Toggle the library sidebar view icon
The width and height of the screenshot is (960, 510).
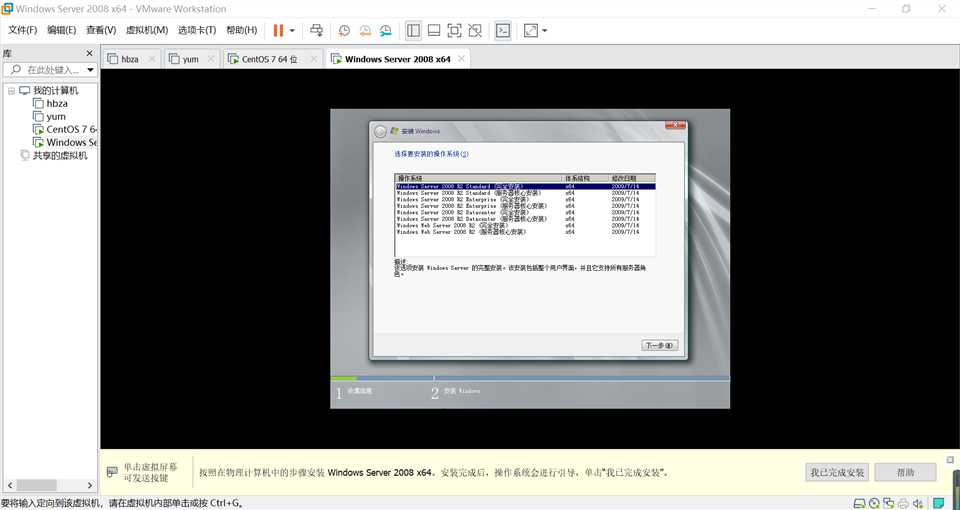coord(413,30)
